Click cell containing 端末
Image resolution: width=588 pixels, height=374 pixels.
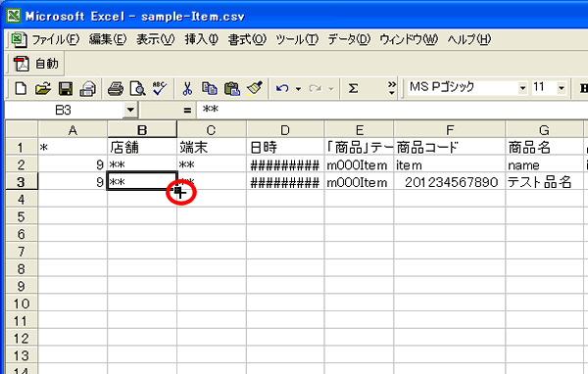pos(212,147)
